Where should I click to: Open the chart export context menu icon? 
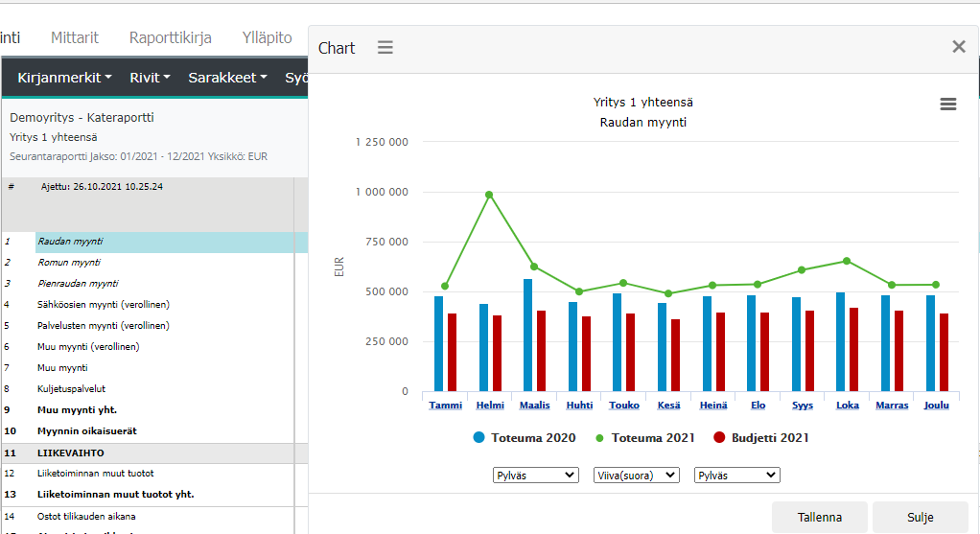tap(947, 104)
